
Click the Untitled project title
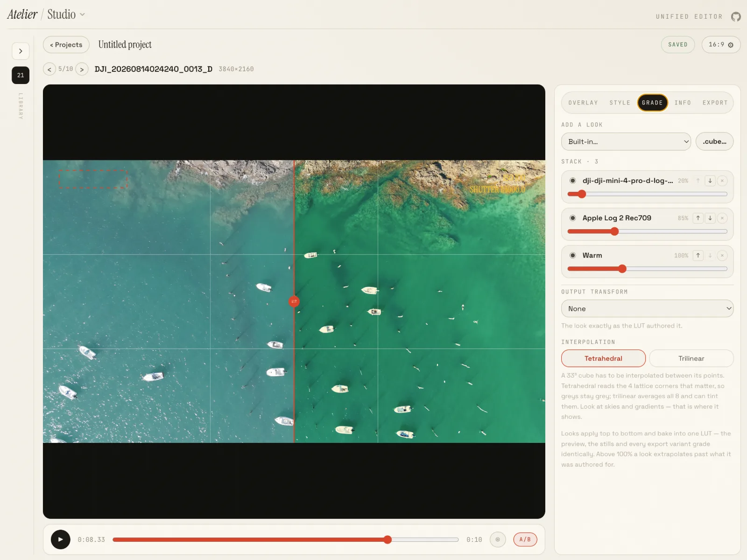[125, 45]
